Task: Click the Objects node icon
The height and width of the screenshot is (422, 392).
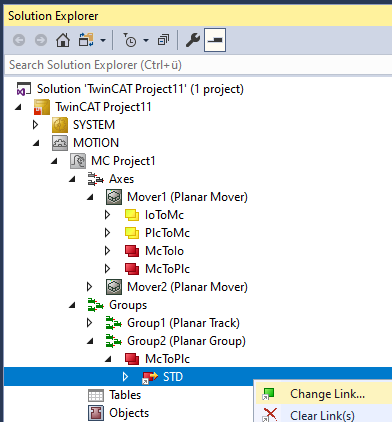Action: tap(96, 413)
